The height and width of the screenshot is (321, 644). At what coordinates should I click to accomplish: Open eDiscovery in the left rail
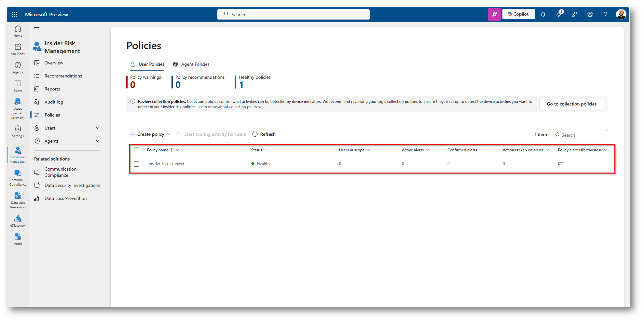pyautogui.click(x=18, y=221)
